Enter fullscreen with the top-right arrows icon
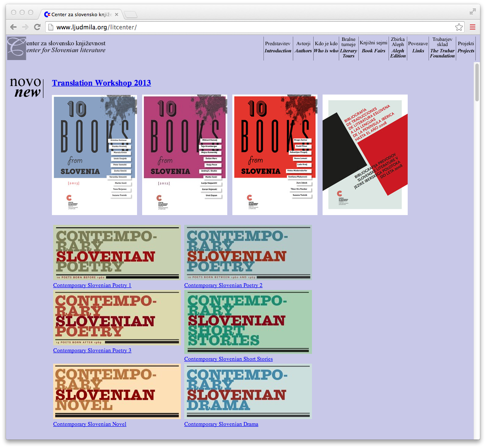Viewport: 486px width, 448px height. click(x=472, y=12)
